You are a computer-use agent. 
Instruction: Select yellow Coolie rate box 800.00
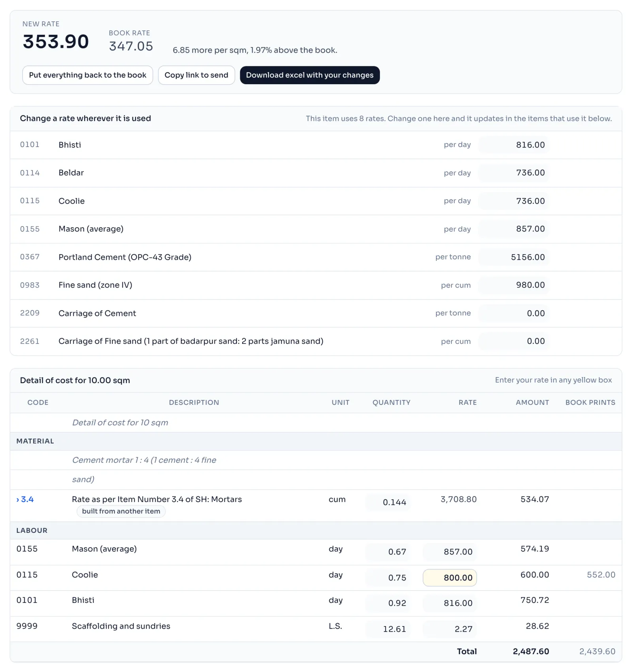click(x=450, y=578)
